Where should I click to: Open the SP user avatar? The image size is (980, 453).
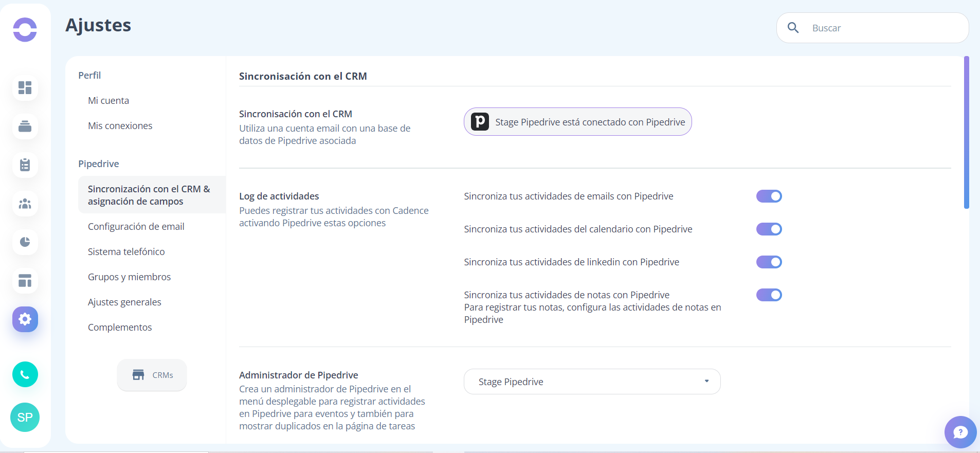pyautogui.click(x=25, y=417)
